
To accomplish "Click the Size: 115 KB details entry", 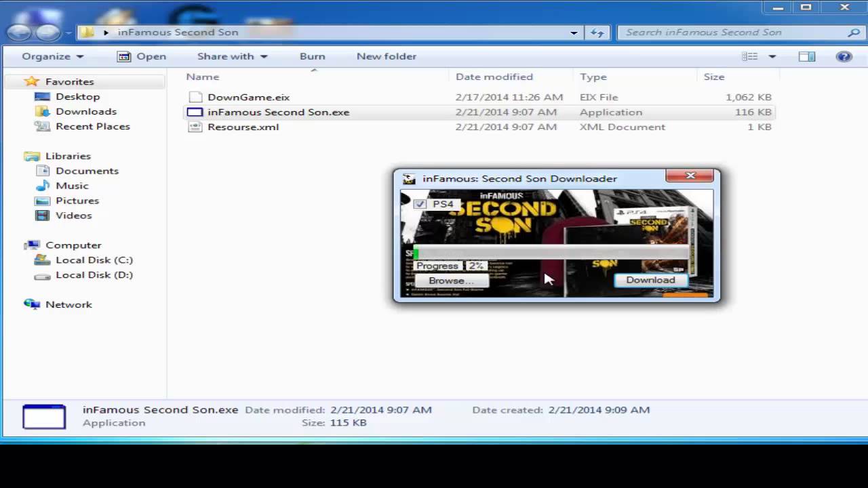I will click(334, 422).
